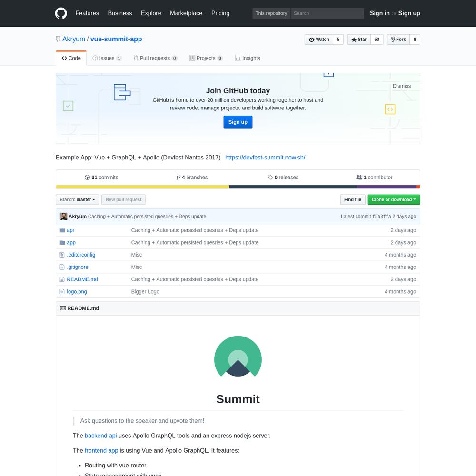Click the star icon on Star button
Image resolution: width=476 pixels, height=476 pixels.
click(x=354, y=40)
